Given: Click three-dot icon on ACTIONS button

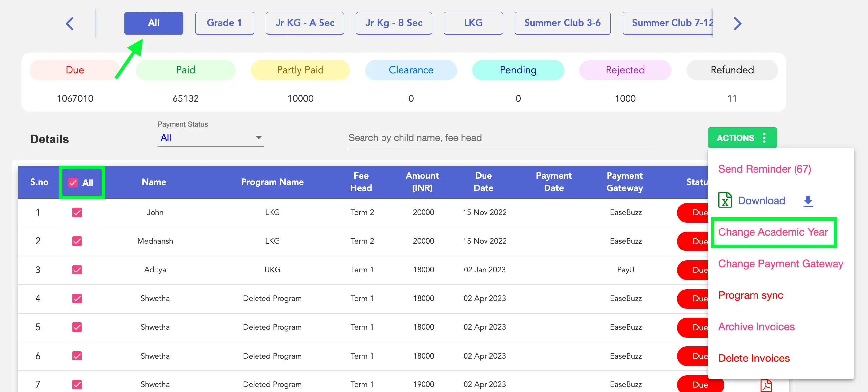Looking at the screenshot, I should [764, 138].
